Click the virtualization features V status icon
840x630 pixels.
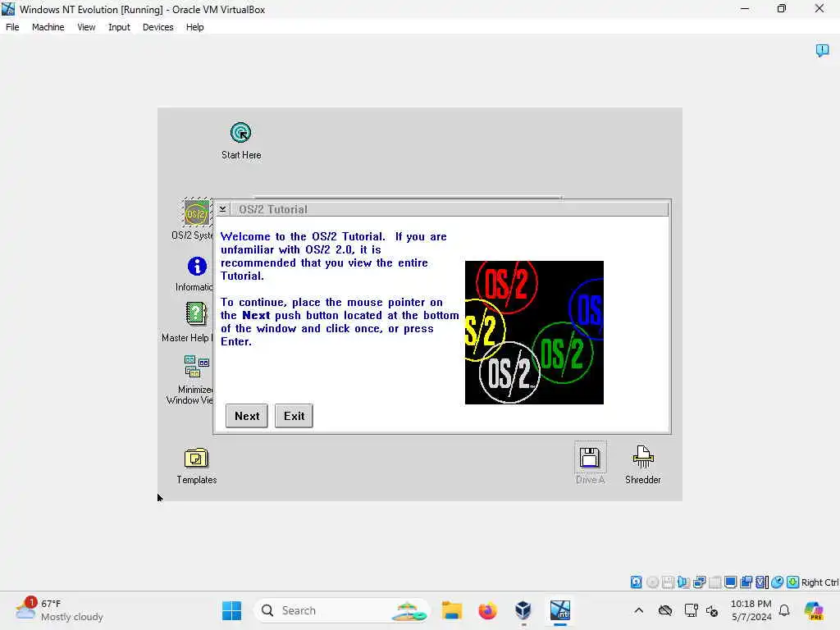click(761, 582)
